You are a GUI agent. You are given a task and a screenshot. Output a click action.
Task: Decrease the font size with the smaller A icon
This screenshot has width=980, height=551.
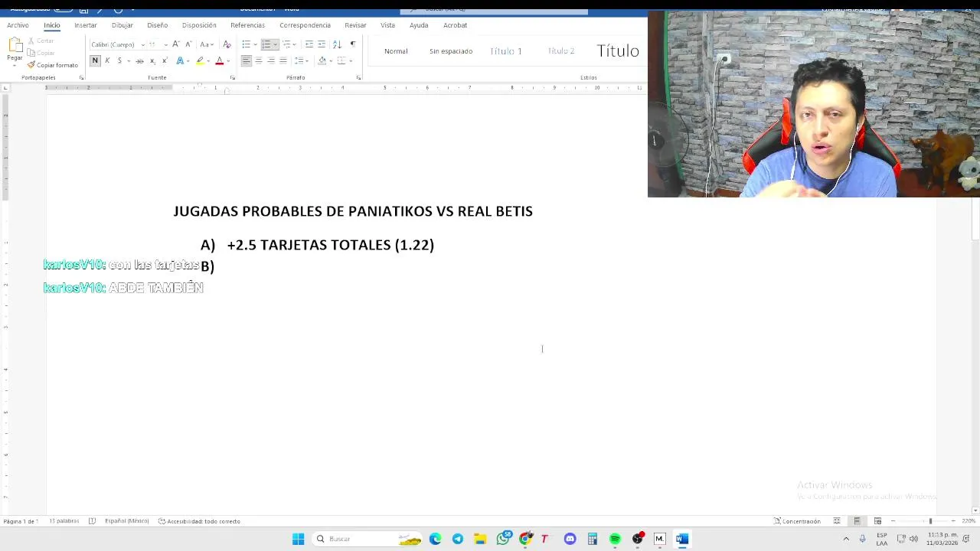188,44
